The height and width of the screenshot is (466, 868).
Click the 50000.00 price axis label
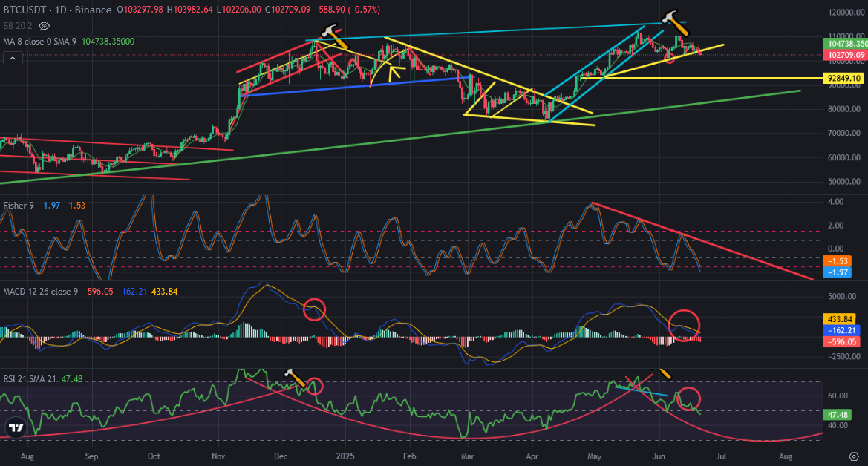pos(844,182)
